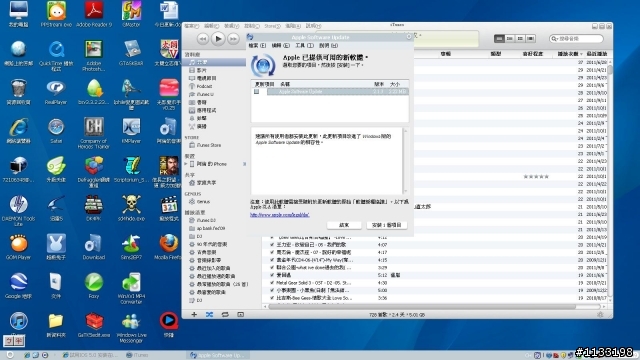The height and width of the screenshot is (360, 640).
Task: Click the install 1 item button
Action: (x=387, y=225)
